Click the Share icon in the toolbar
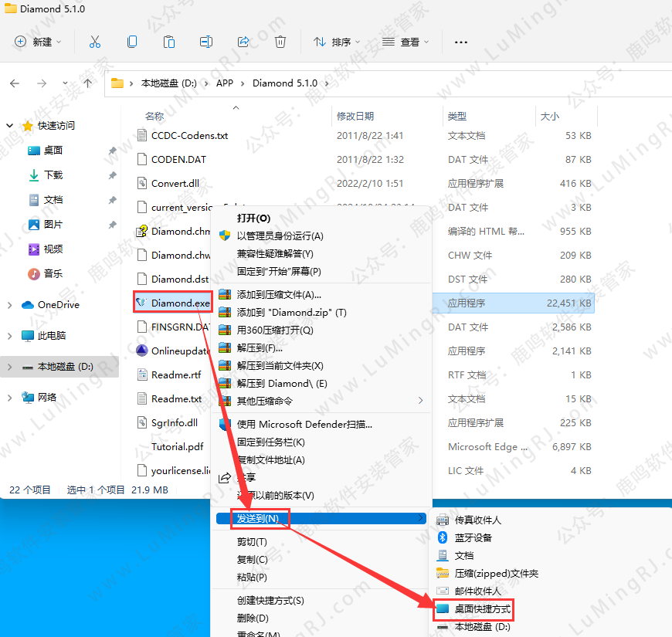 pyautogui.click(x=243, y=42)
